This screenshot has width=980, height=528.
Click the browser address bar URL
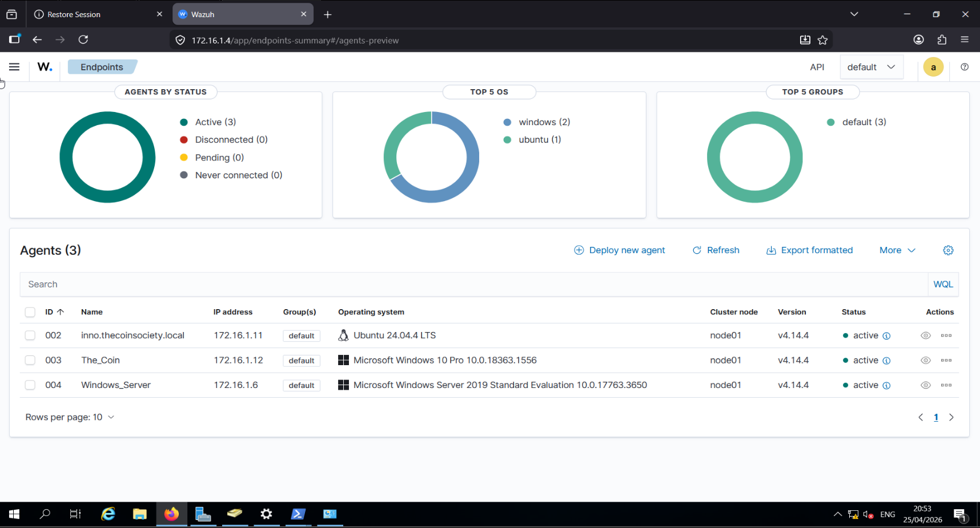point(295,41)
